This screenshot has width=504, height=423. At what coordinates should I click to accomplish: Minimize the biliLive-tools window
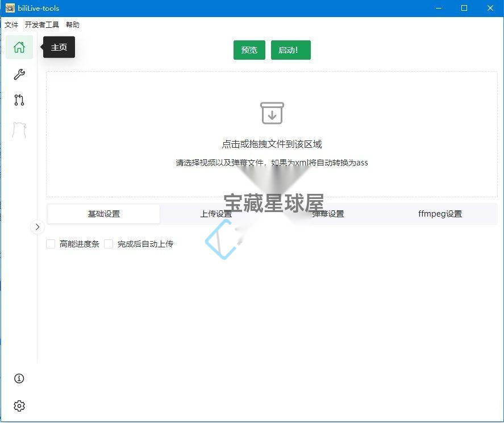coord(439,8)
